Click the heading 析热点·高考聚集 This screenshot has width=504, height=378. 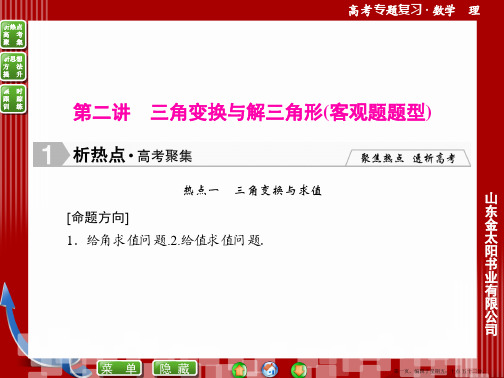[x=132, y=155]
